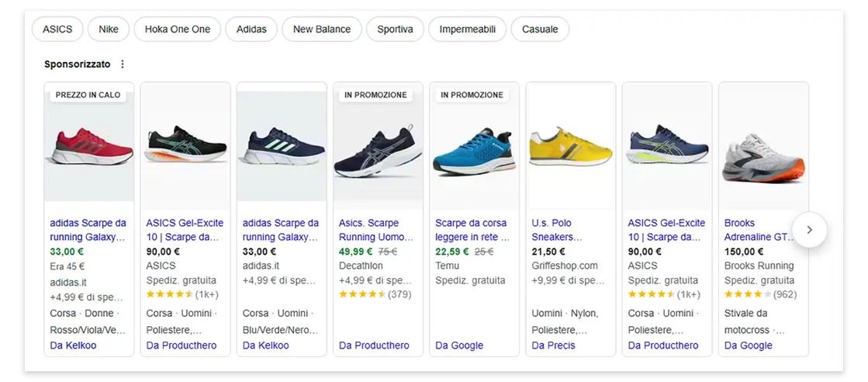Image resolution: width=868 pixels, height=382 pixels.
Task: Open the Decathlon Asics dark shoe image
Action: (378, 146)
